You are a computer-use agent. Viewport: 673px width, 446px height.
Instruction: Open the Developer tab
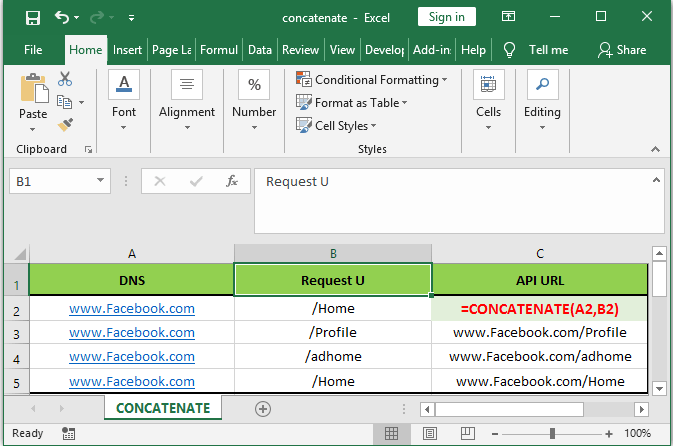[385, 50]
